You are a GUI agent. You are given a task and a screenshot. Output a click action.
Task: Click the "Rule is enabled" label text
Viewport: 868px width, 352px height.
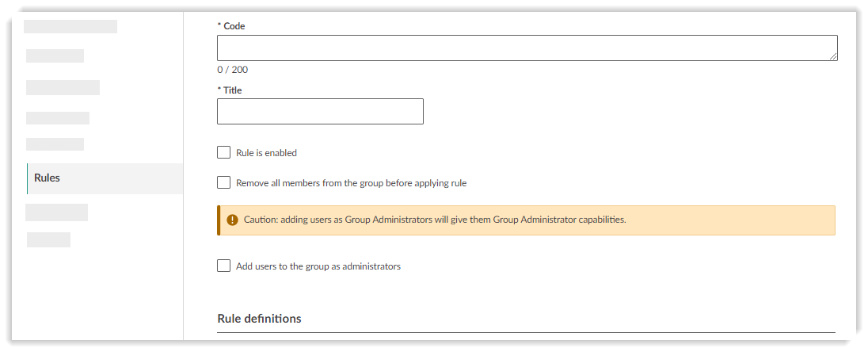coord(266,153)
